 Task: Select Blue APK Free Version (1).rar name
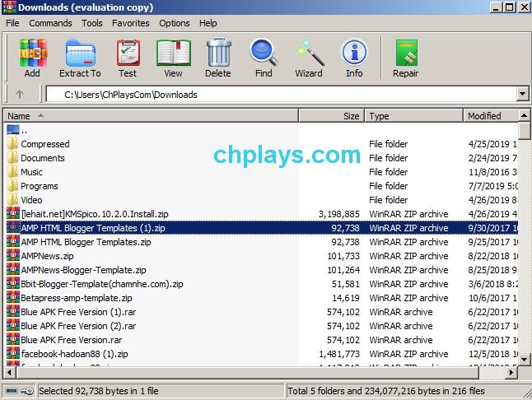click(78, 312)
